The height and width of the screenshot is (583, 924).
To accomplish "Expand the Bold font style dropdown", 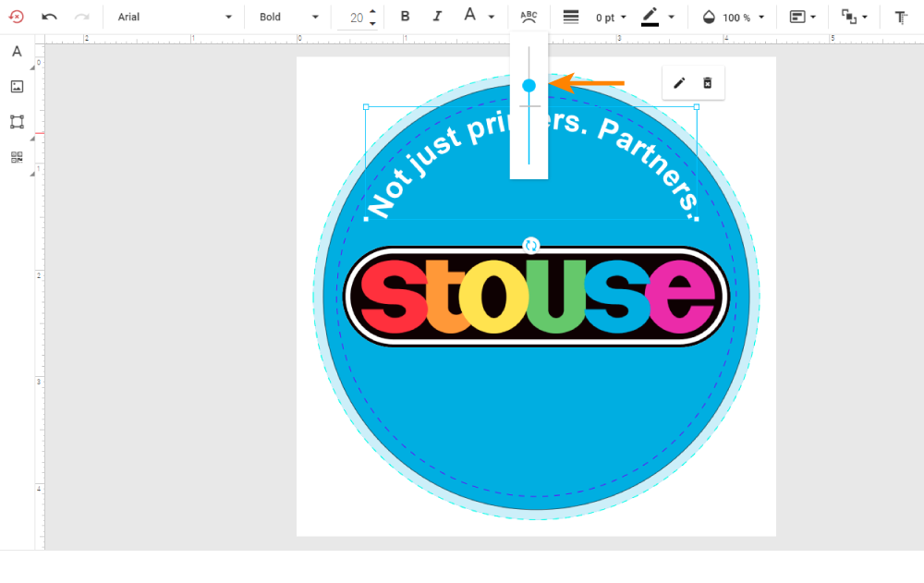I will tap(288, 17).
